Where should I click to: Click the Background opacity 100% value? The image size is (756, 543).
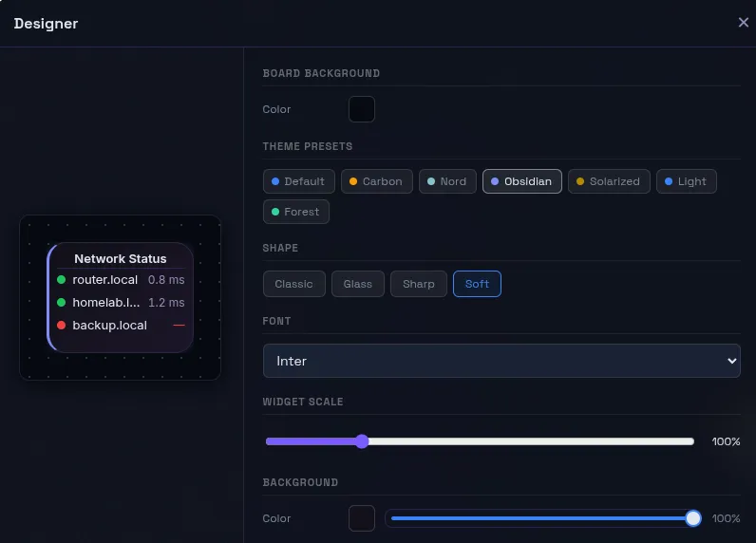(726, 518)
